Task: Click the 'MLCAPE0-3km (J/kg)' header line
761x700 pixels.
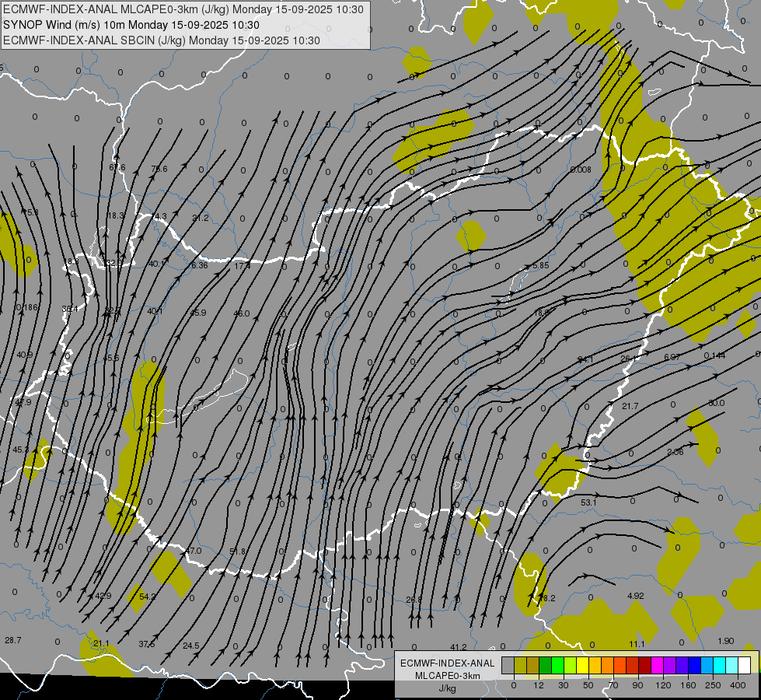Action: 183,9
